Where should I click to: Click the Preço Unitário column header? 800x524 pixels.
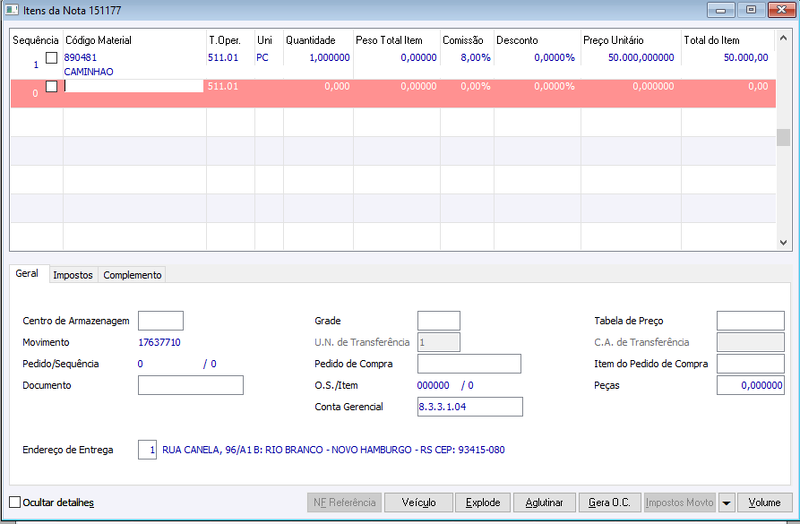[x=613, y=40]
